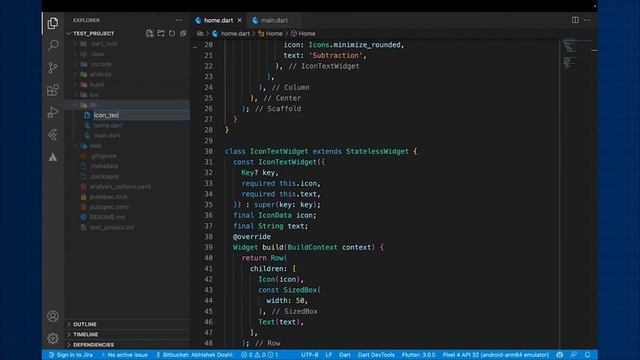Open the Manage gear icon
The height and width of the screenshot is (360, 640).
coord(53,338)
